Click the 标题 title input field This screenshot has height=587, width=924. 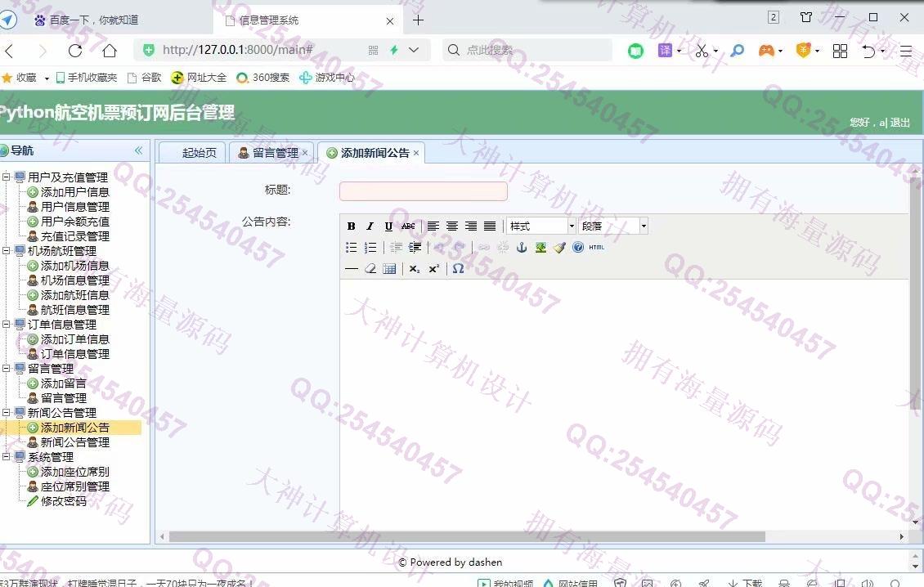click(423, 191)
